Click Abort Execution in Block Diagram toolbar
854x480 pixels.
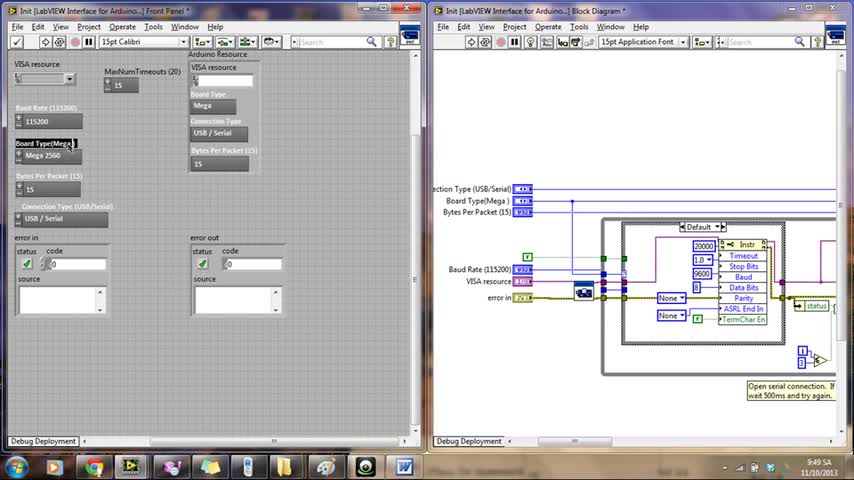[x=500, y=42]
